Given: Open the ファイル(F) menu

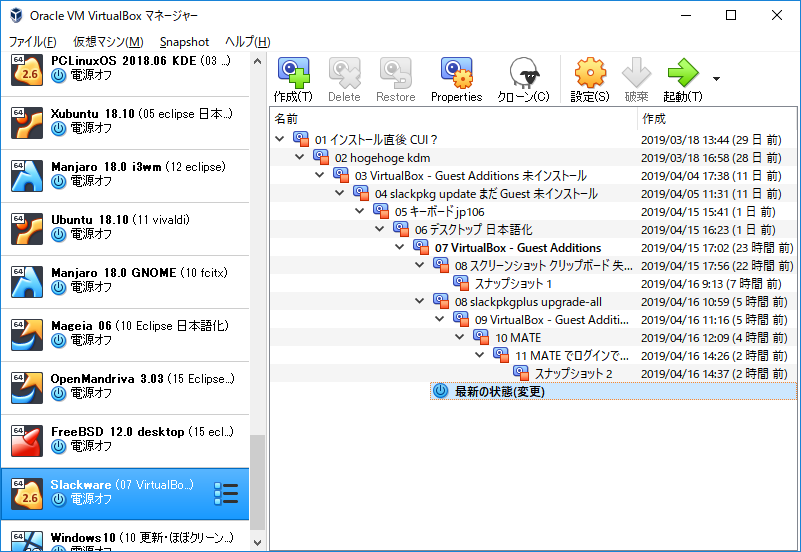Looking at the screenshot, I should pyautogui.click(x=33, y=42).
